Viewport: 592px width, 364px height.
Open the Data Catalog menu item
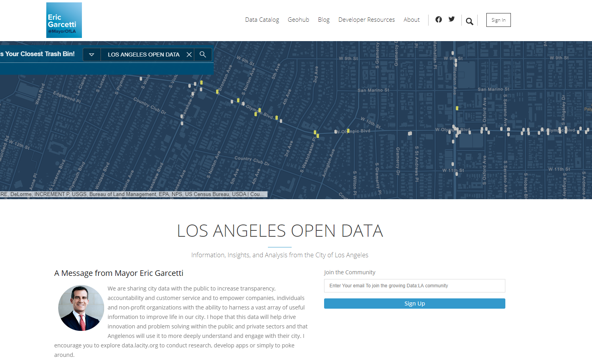262,20
